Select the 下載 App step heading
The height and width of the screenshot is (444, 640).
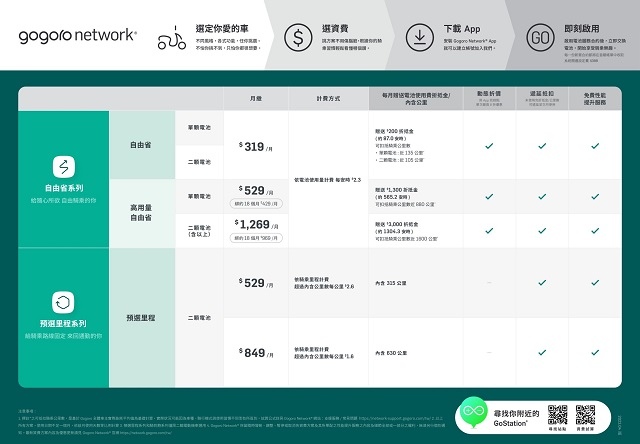coord(462,29)
